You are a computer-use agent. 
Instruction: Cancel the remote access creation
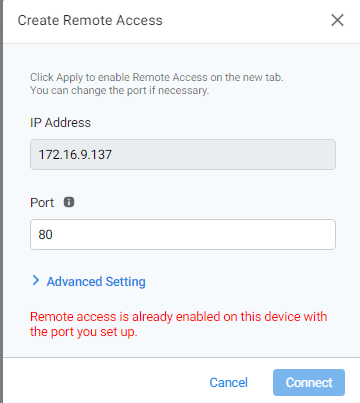pos(229,382)
